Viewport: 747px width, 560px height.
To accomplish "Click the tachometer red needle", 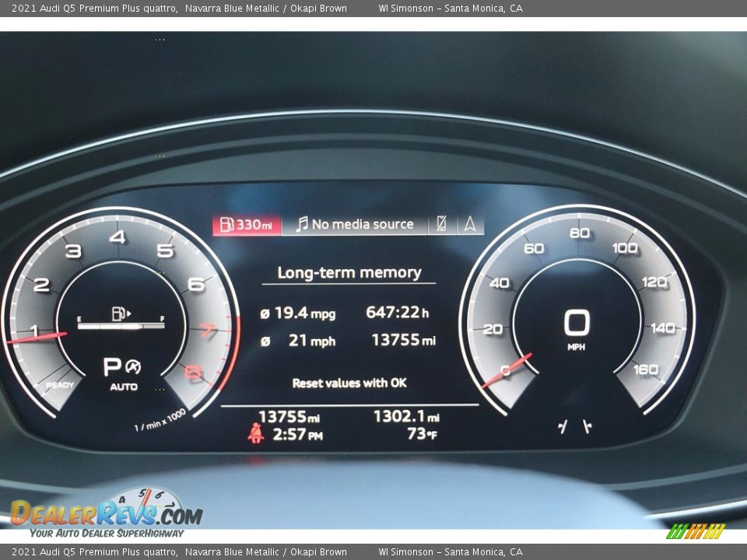I will coord(37,338).
